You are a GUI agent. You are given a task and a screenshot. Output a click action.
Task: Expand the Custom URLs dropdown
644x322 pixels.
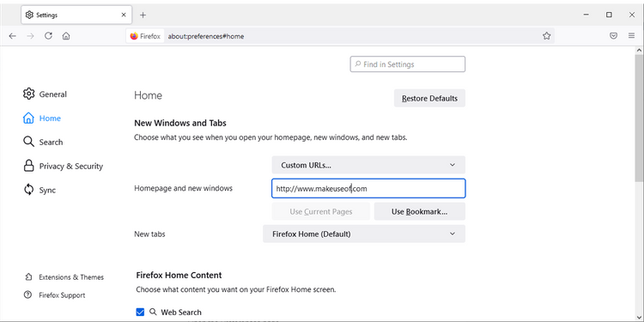pos(368,165)
